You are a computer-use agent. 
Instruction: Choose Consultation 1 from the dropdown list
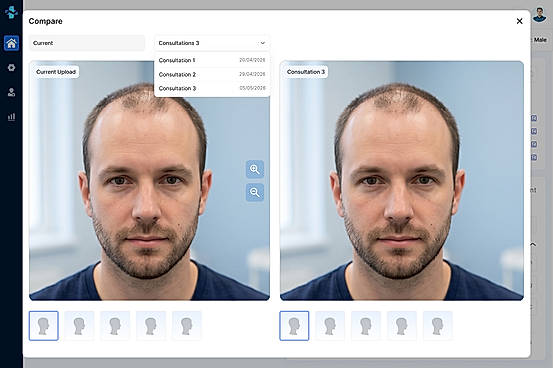pyautogui.click(x=212, y=60)
